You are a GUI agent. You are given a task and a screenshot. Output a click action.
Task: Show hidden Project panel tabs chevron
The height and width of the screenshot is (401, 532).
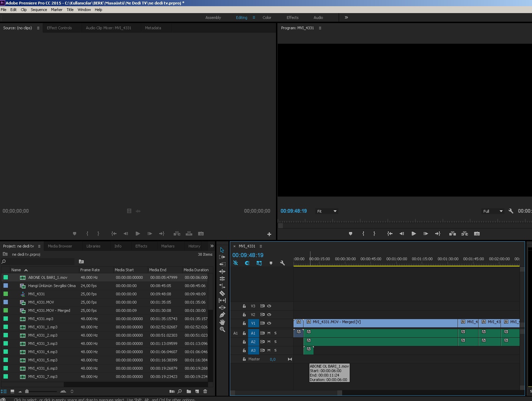[x=212, y=246]
